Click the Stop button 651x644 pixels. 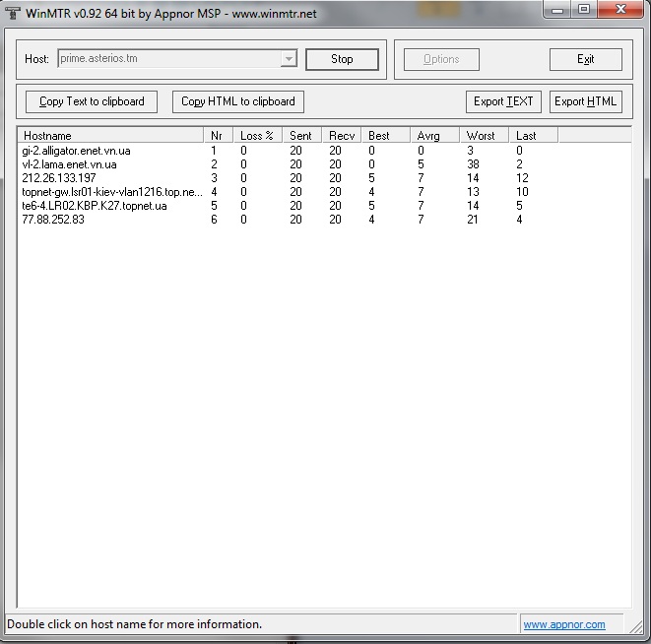[342, 59]
